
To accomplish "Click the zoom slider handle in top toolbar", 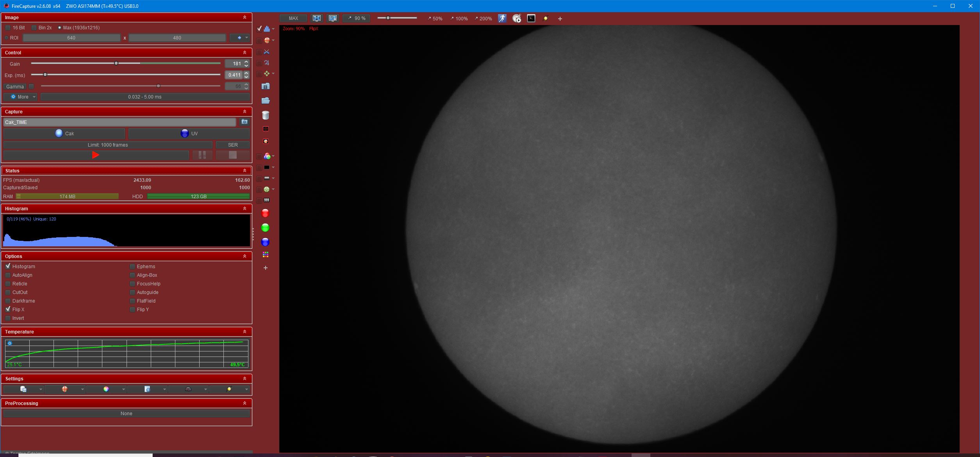I will pos(388,18).
